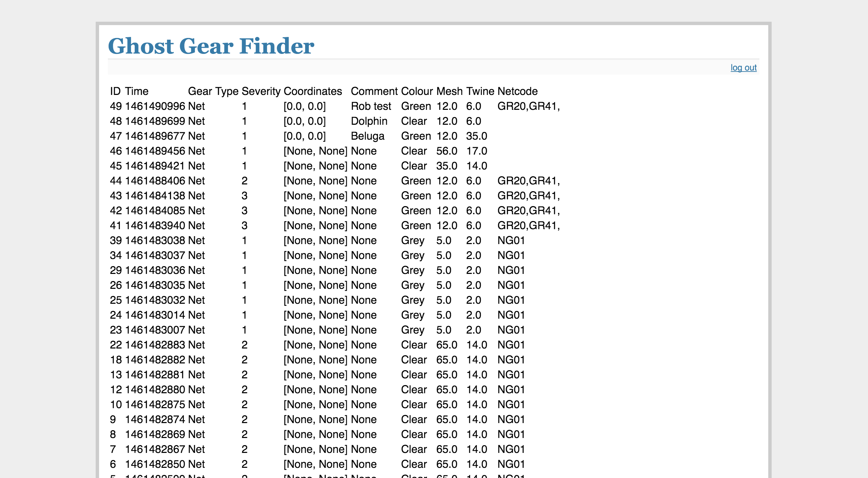Click the Coordinates column header
Image resolution: width=868 pixels, height=478 pixels.
click(x=313, y=91)
